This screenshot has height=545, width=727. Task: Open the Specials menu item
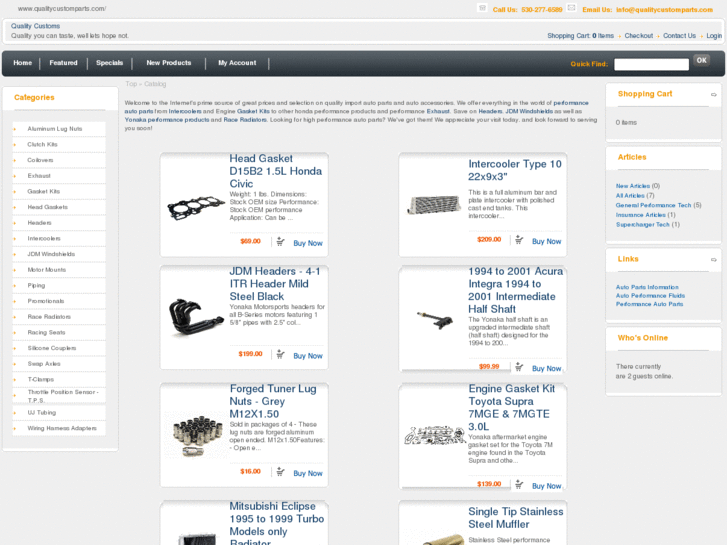[x=109, y=63]
